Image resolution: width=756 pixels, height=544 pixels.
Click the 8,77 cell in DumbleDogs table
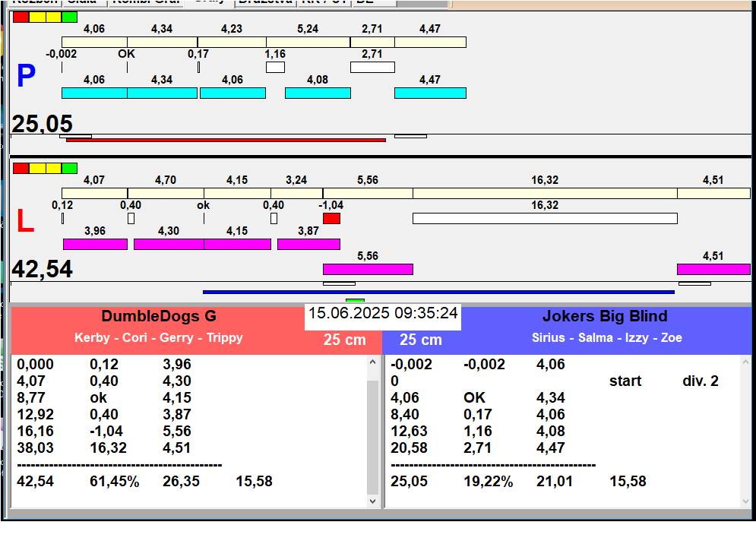click(x=31, y=398)
